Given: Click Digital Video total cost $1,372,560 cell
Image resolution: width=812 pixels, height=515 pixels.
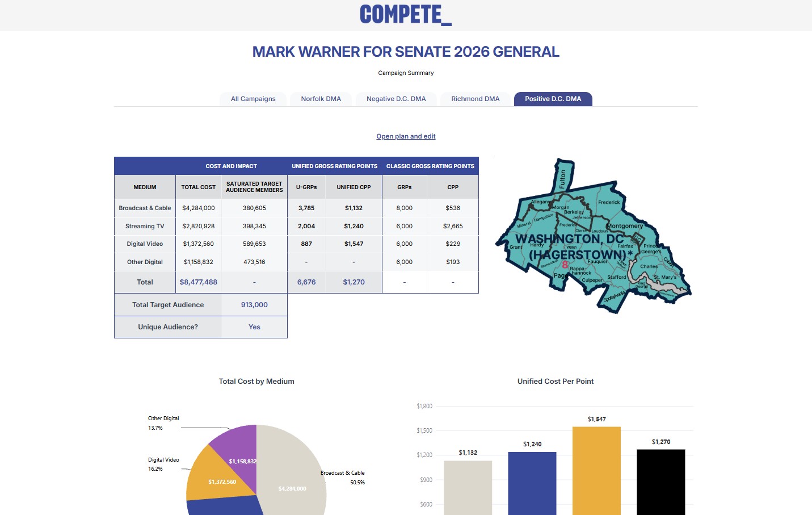Looking at the screenshot, I should pyautogui.click(x=199, y=244).
